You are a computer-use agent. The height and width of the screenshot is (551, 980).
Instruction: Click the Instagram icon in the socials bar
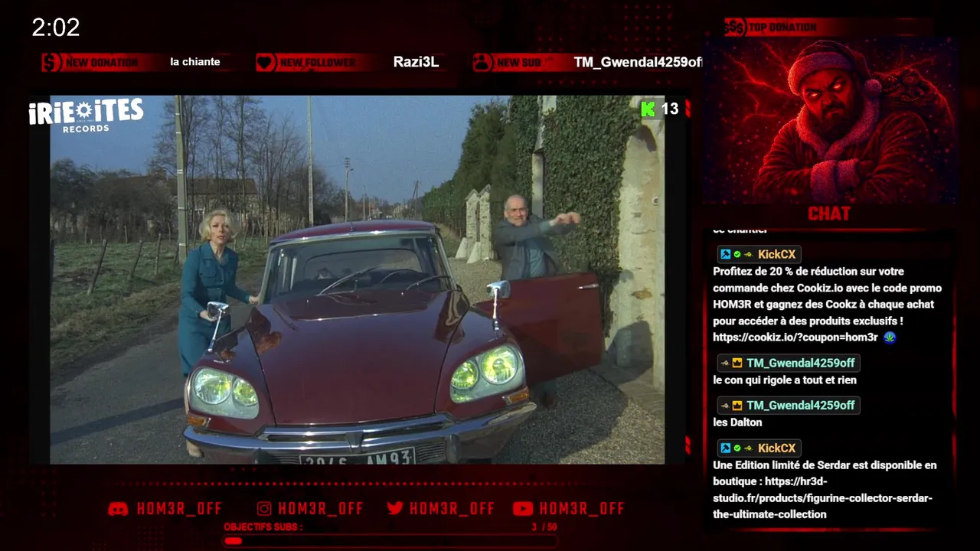pyautogui.click(x=264, y=509)
